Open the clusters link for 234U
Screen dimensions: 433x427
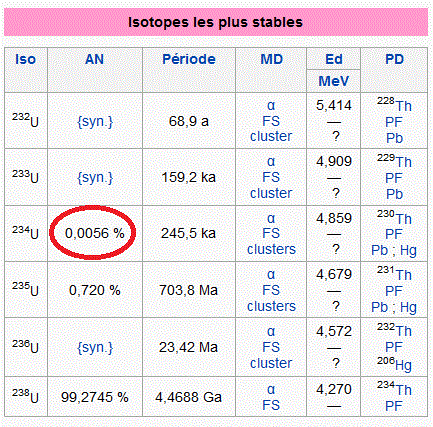click(271, 249)
